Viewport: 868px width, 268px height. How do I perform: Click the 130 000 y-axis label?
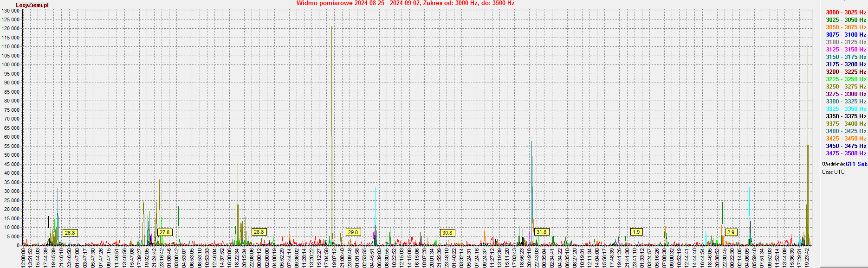coord(11,11)
